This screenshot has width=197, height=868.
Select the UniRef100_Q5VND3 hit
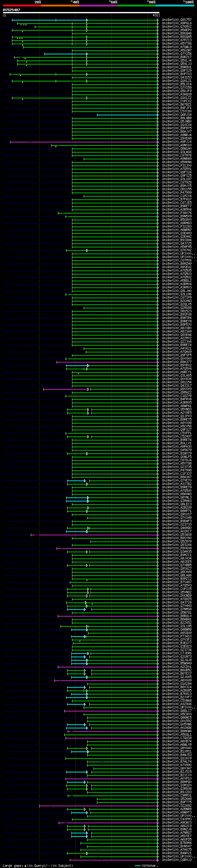pyautogui.click(x=176, y=410)
